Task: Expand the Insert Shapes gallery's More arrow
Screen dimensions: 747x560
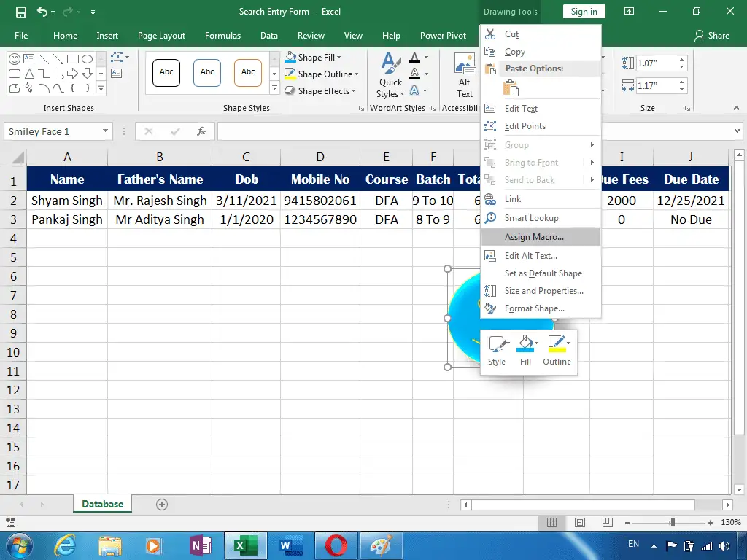Action: (101, 88)
